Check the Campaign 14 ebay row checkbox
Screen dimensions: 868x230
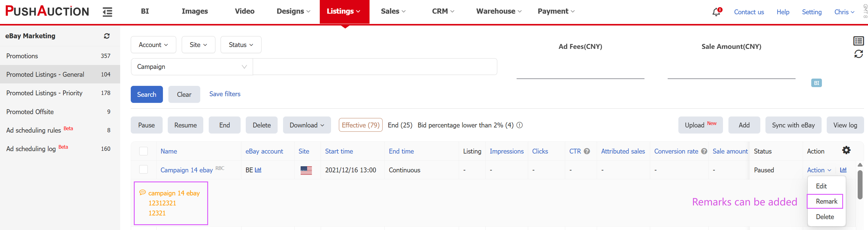[x=144, y=169]
